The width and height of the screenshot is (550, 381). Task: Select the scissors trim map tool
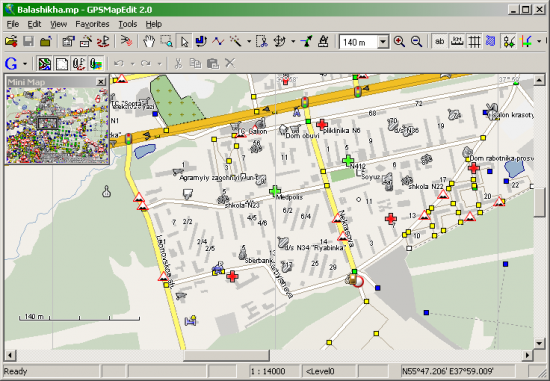[x=262, y=42]
